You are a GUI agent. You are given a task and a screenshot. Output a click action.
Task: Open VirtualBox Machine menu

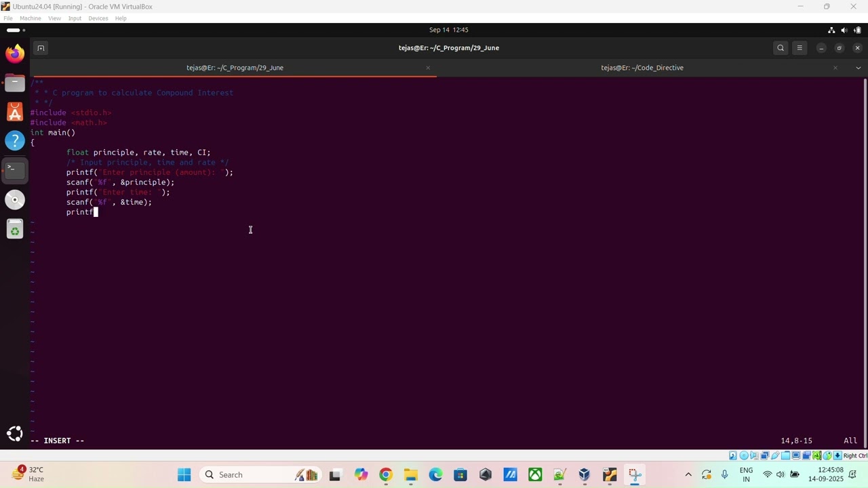coord(30,18)
